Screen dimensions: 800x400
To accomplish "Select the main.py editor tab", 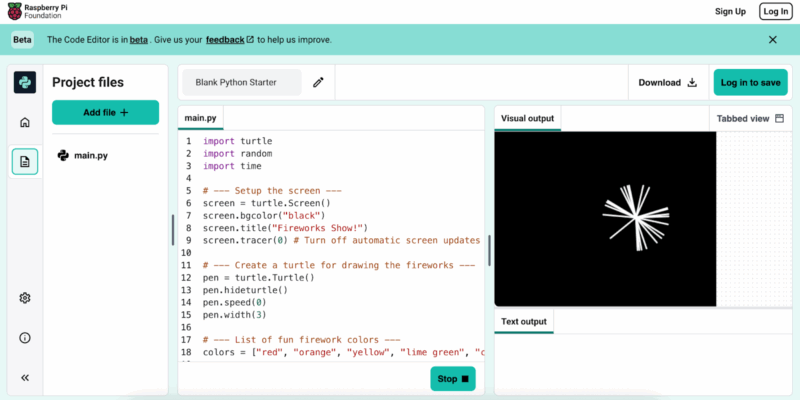I will (x=201, y=118).
